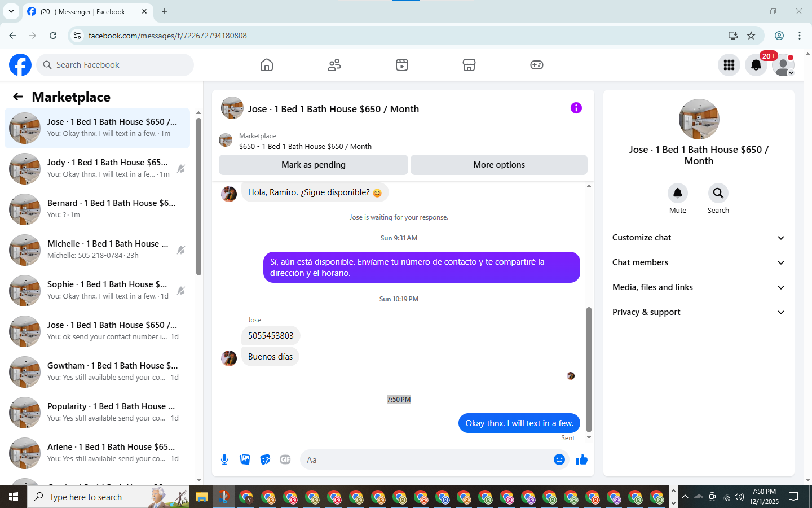
Task: Open the site information icon in address bar
Action: 77,36
